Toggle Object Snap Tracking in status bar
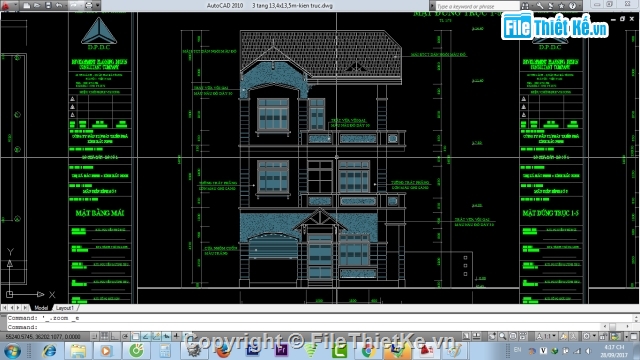This screenshot has width=640, height=360. pyautogui.click(x=145, y=336)
